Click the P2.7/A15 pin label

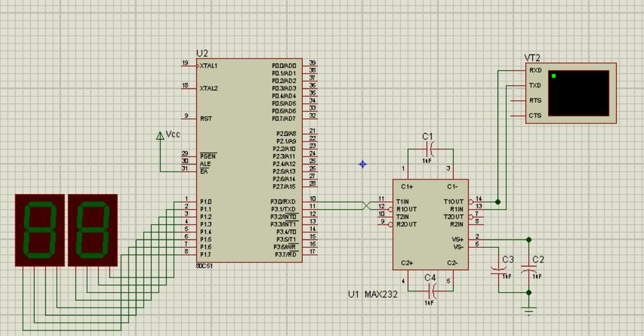[x=284, y=187]
